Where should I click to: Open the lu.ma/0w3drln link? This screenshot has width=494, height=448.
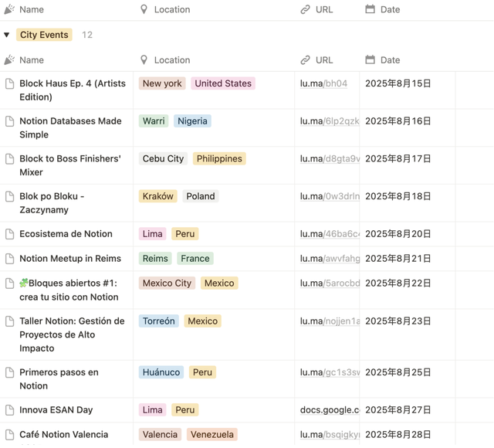coord(330,196)
